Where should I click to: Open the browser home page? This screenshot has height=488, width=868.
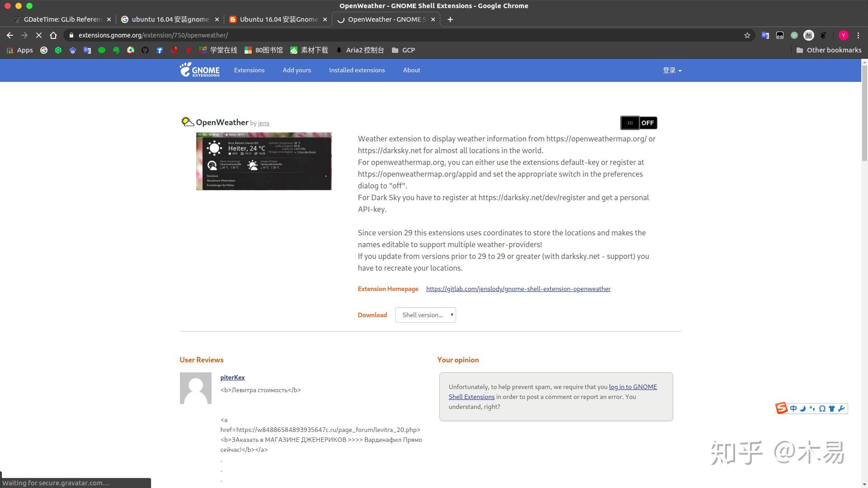[x=53, y=35]
